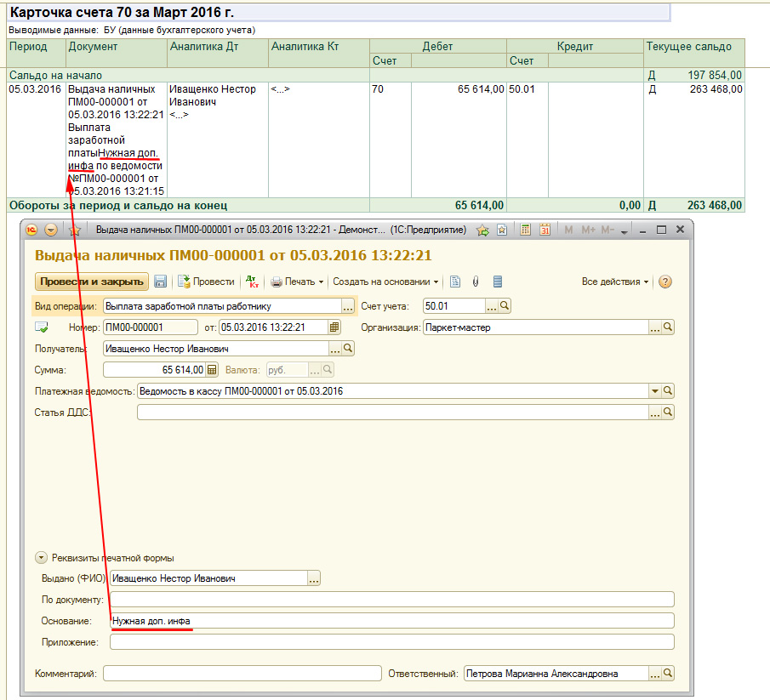770x700 pixels.
Task: Click the date field 05.03.2016 13:22:21
Action: click(273, 327)
